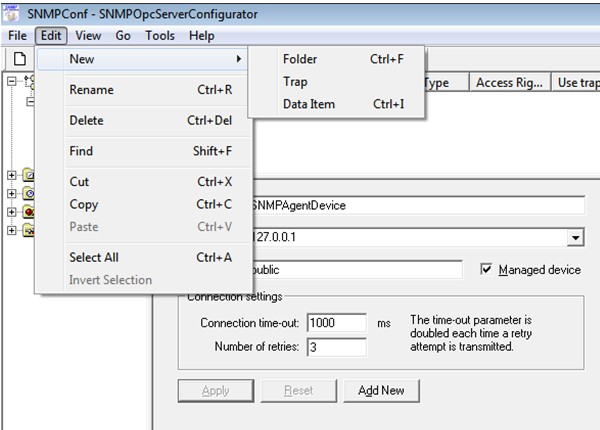Choose Rename from the Edit menu
Image resolution: width=600 pixels, height=430 pixels.
144,90
